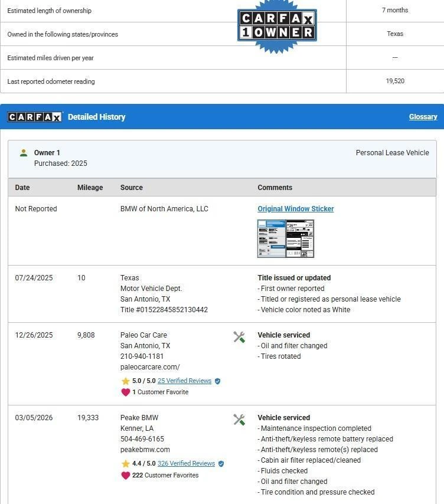Click the verified shield next to 25 Verified Reviews
Image resolution: width=444 pixels, height=504 pixels.
coord(218,381)
